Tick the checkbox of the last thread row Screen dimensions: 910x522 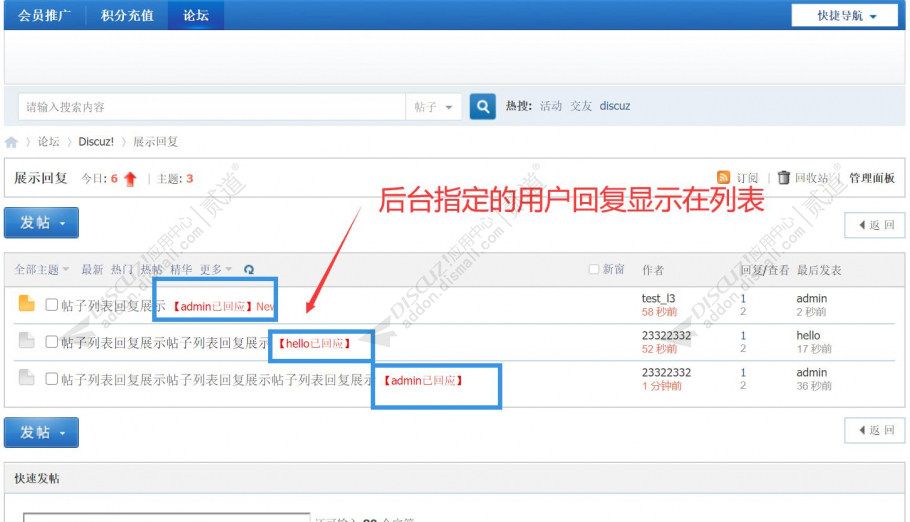tap(52, 379)
